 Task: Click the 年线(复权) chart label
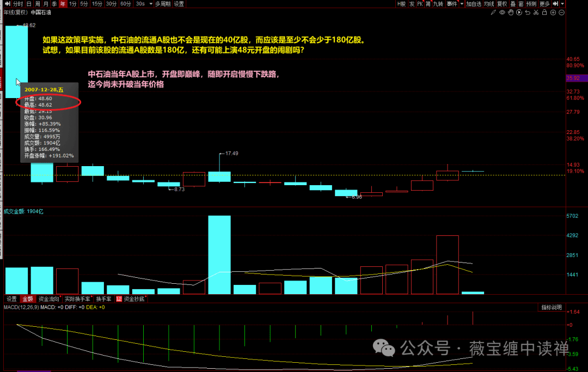[x=16, y=13]
